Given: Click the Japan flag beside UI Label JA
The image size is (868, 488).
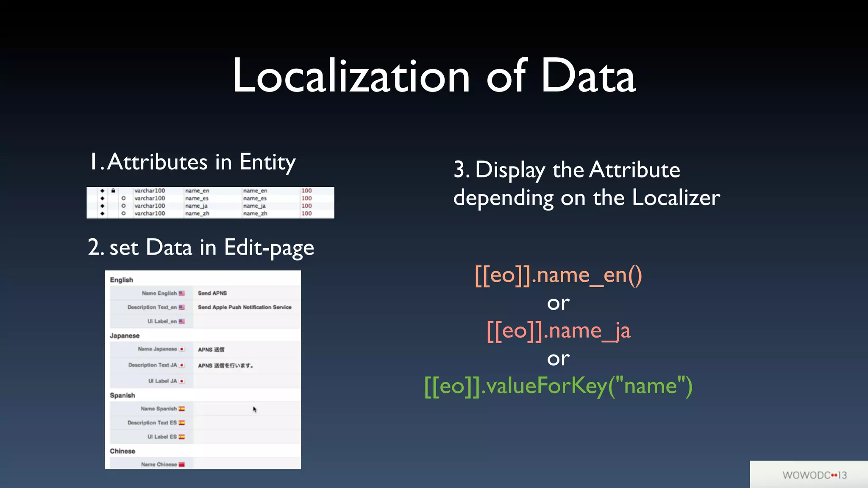Looking at the screenshot, I should [x=182, y=381].
